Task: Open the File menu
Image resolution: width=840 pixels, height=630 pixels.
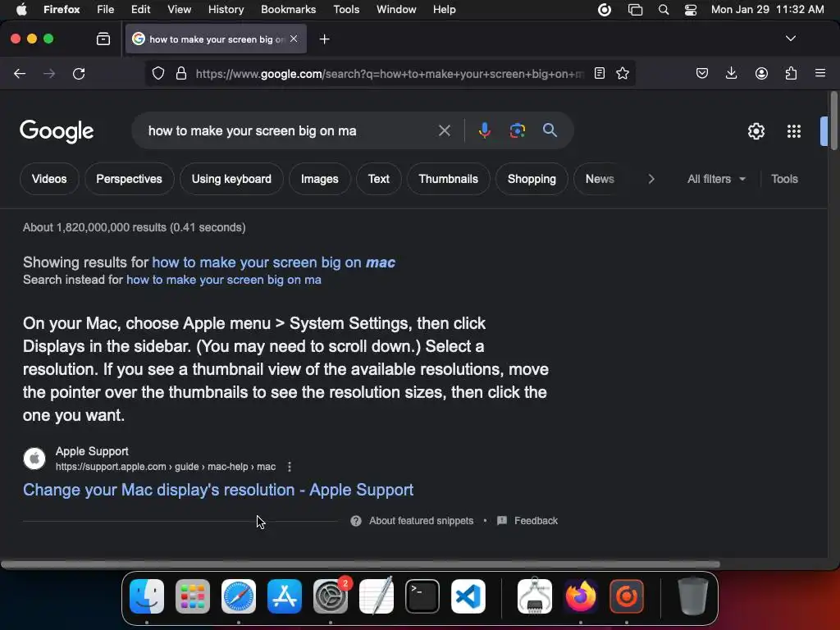Action: (105, 9)
